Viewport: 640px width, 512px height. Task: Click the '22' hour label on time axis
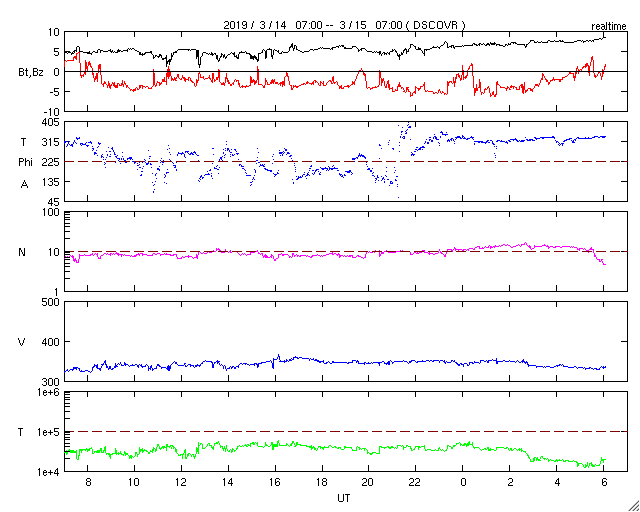[x=416, y=483]
